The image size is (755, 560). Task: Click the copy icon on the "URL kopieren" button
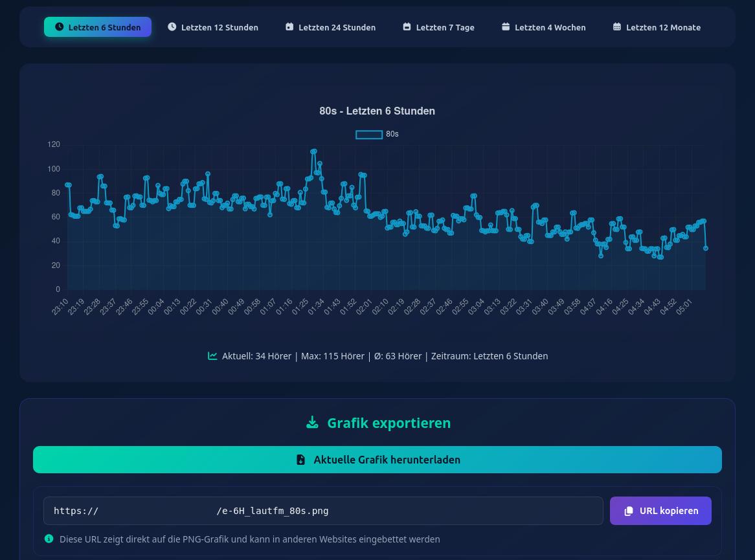click(629, 511)
